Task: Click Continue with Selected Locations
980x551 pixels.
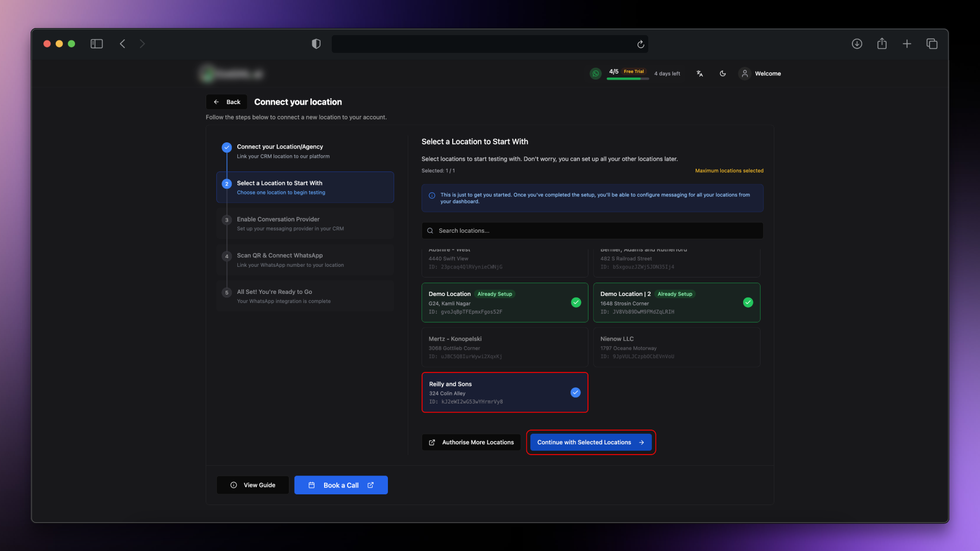Action: 591,442
